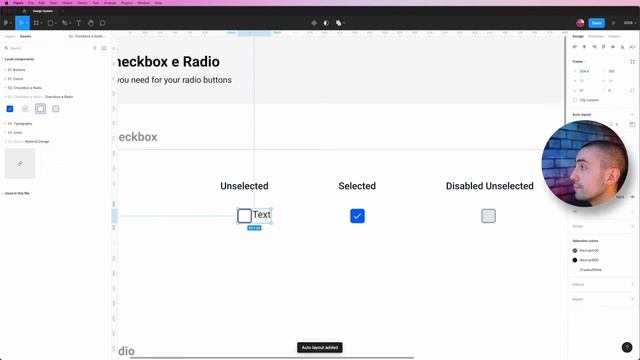
Task: Select the Text tool
Action: 78,23
